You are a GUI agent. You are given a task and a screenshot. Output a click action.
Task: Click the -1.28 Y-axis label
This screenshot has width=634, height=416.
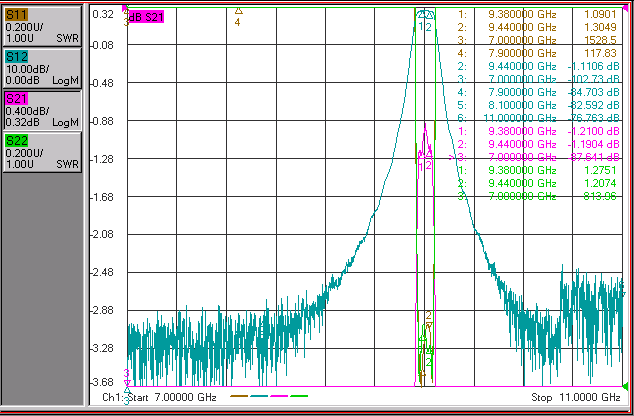tap(101, 159)
